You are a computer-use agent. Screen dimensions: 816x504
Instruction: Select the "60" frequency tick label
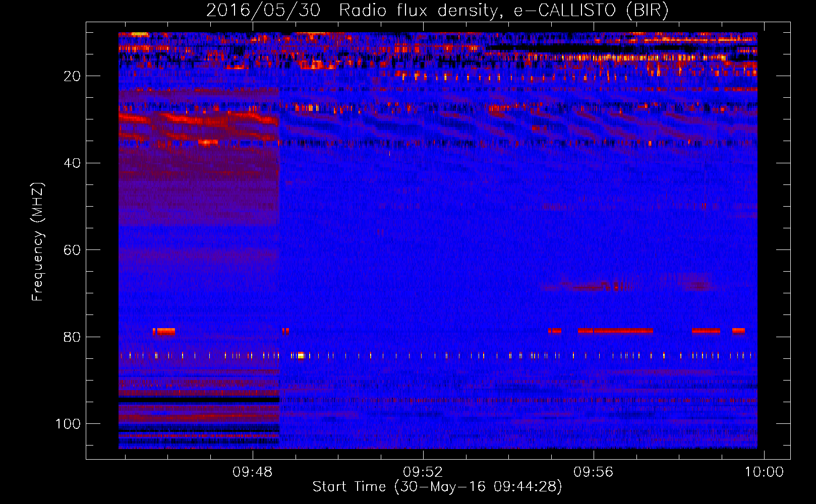pos(72,250)
